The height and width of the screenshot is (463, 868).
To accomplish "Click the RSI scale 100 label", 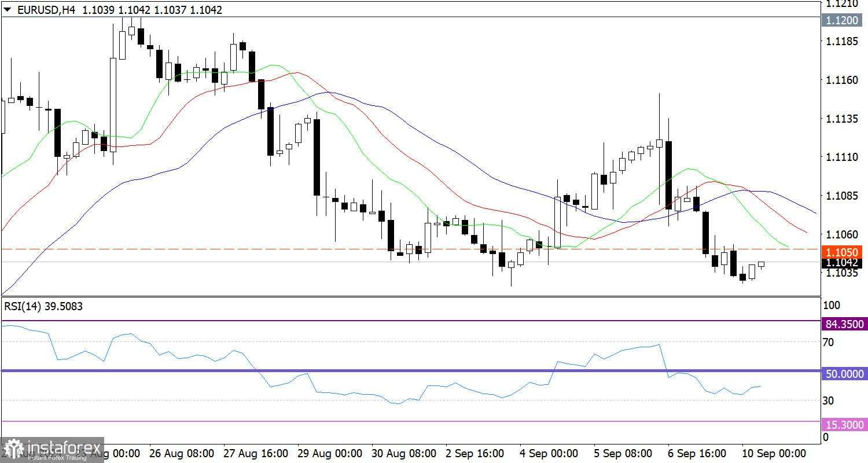I will (x=831, y=305).
